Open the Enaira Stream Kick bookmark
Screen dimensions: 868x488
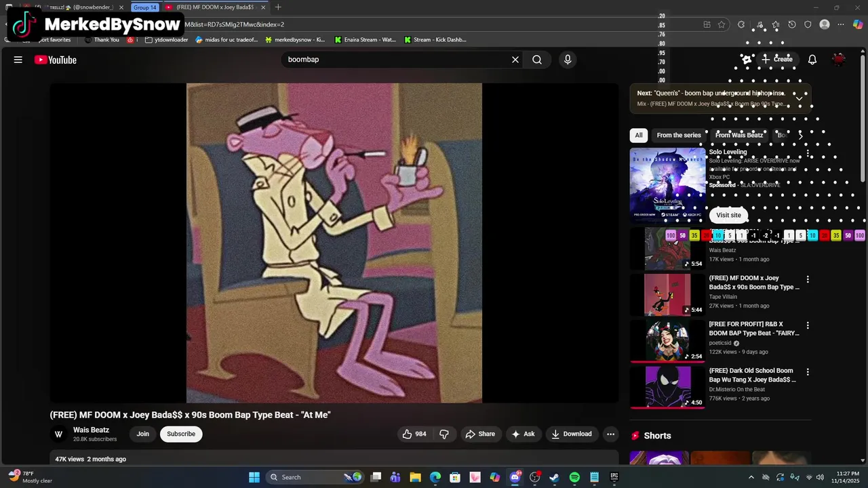click(x=365, y=39)
